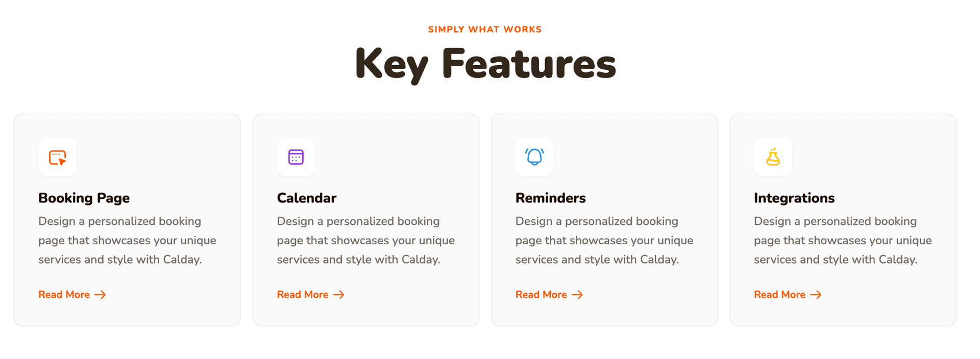Select the Calendar card title

coord(307,198)
